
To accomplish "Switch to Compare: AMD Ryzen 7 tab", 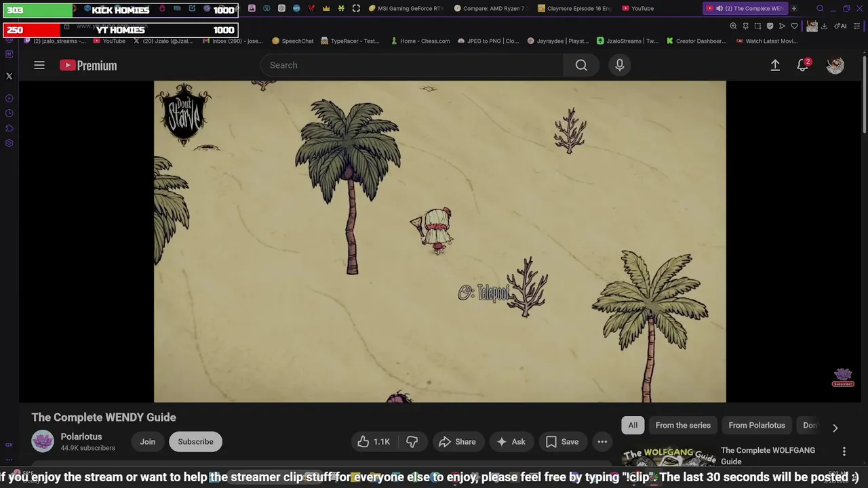I will [x=490, y=9].
